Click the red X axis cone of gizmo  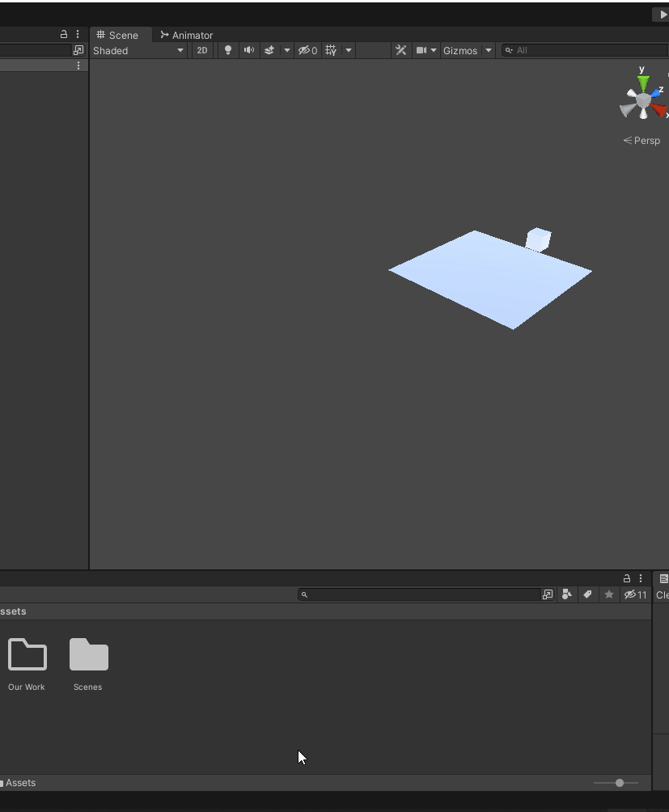click(658, 109)
